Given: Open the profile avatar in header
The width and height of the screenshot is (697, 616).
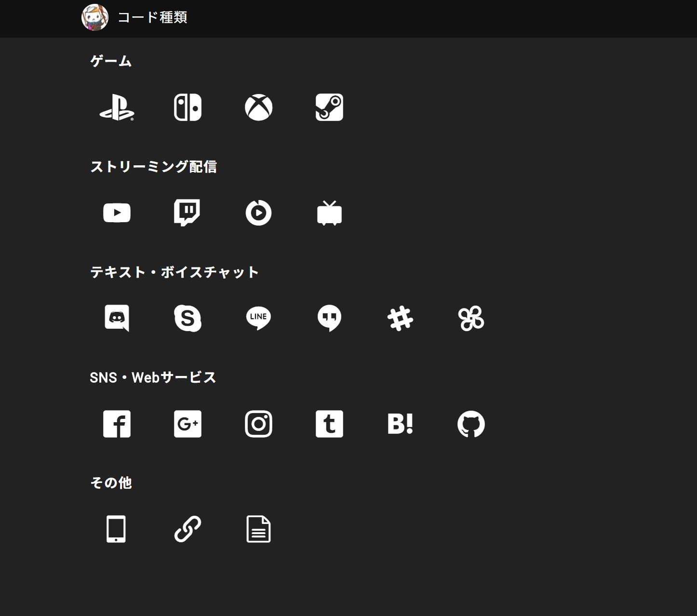Looking at the screenshot, I should pos(95,17).
